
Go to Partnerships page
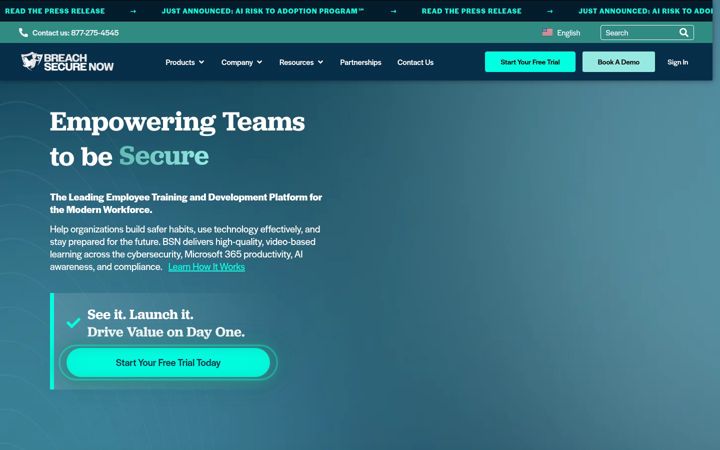point(360,62)
